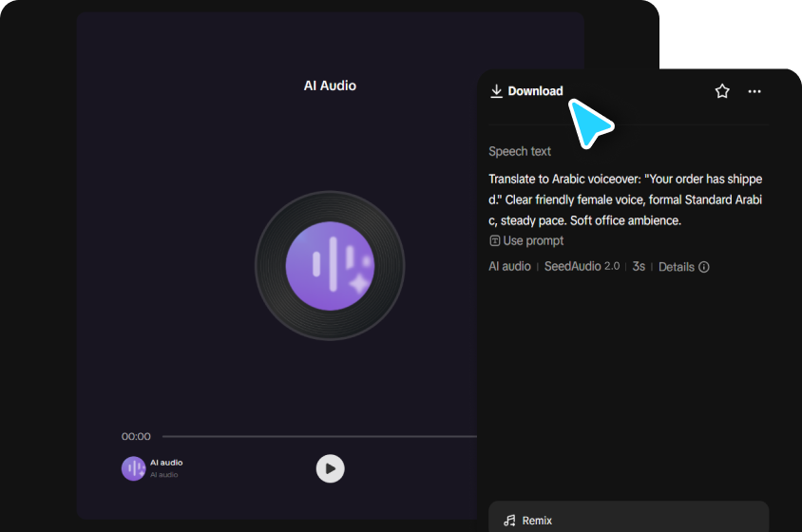Click the SeedAudio 2.0 model label
The height and width of the screenshot is (532, 802).
pos(582,267)
